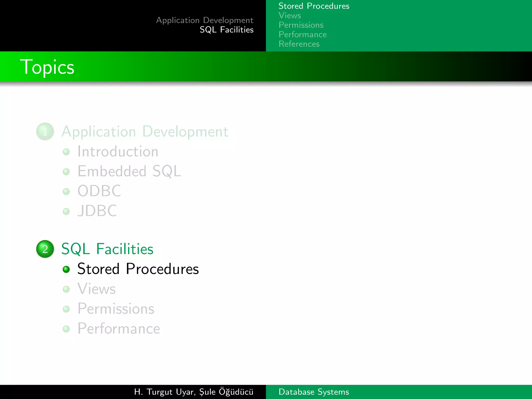532x399 pixels.
Task: Click author names in footer
Action: pyautogui.click(x=194, y=392)
